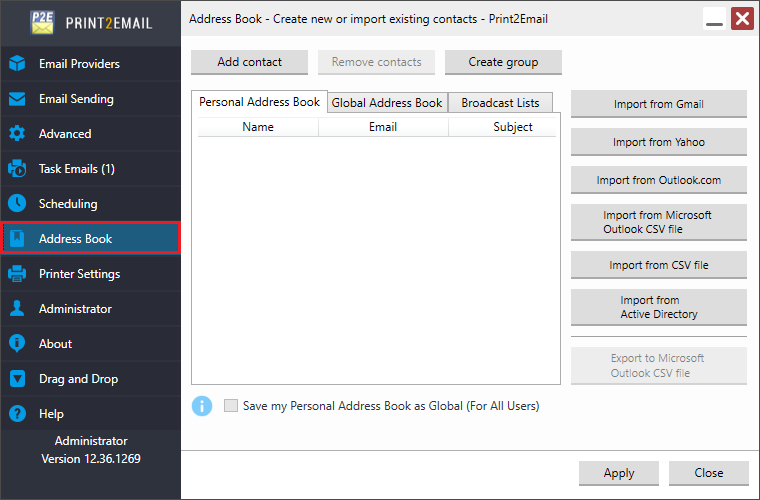Click the Drag and Drop icon
760x500 pixels.
17,379
